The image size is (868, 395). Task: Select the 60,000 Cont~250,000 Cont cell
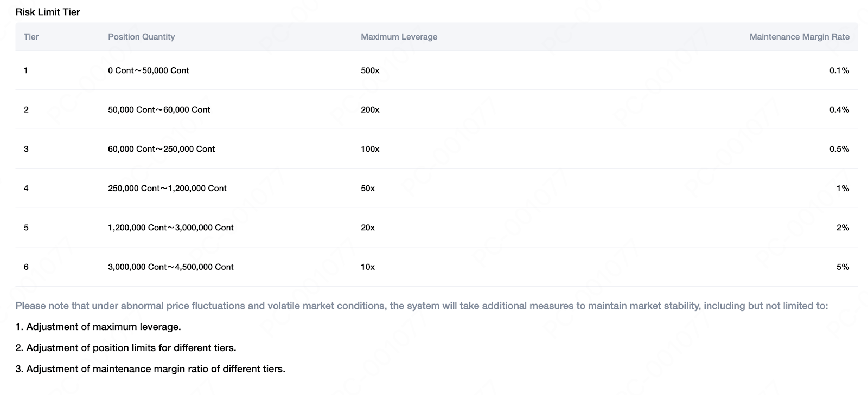(161, 149)
